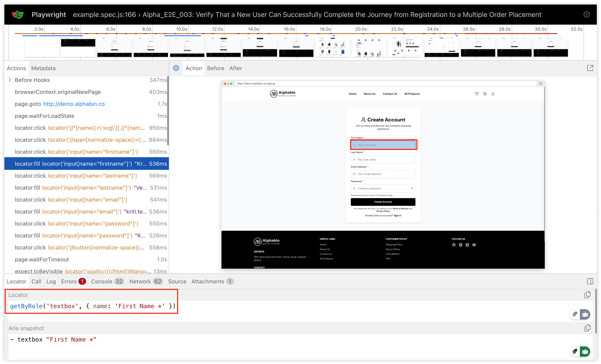Switch to the Actions tab
Image resolution: width=601 pixels, height=364 pixels.
tap(16, 68)
